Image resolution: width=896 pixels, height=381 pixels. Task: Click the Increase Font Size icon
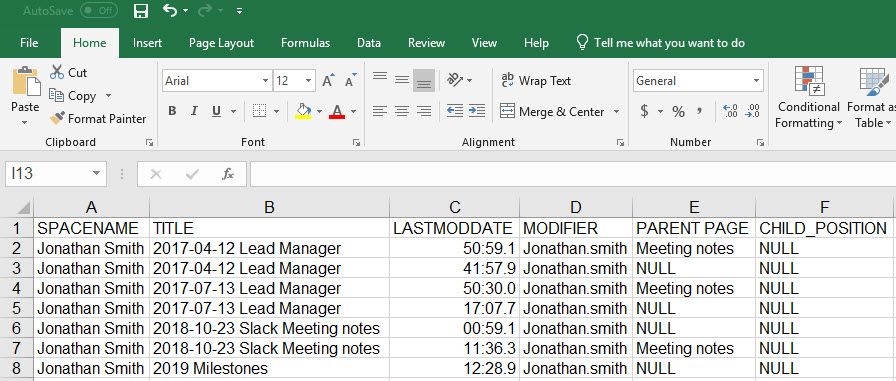pyautogui.click(x=328, y=81)
